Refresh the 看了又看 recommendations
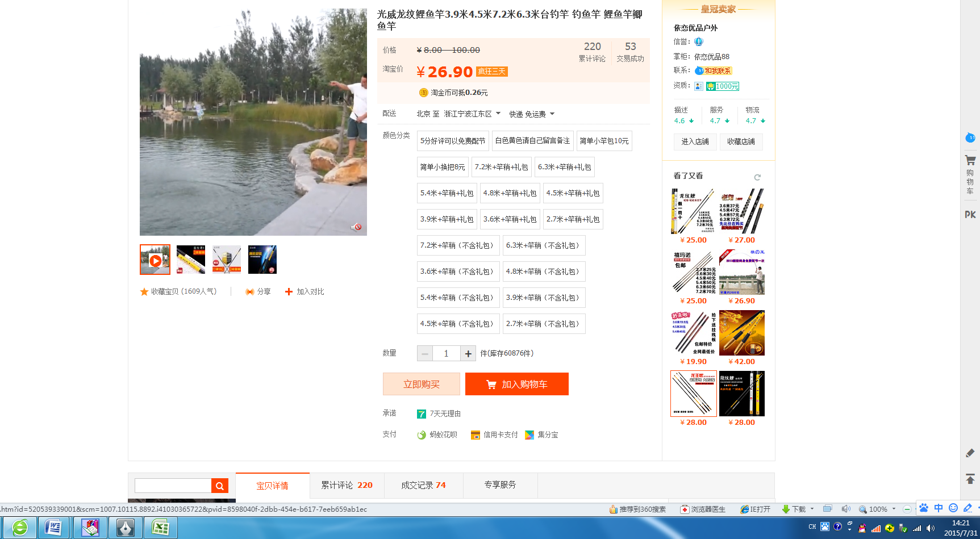 click(757, 177)
